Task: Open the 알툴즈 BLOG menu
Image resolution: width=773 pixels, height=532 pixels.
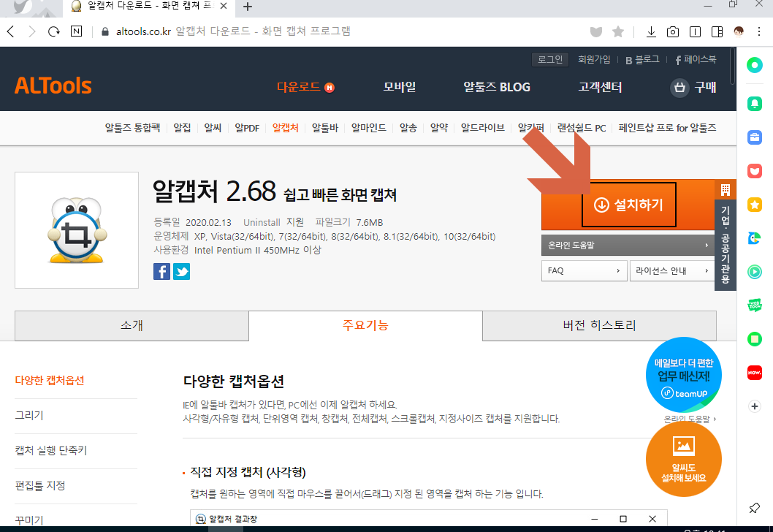Action: [x=496, y=87]
